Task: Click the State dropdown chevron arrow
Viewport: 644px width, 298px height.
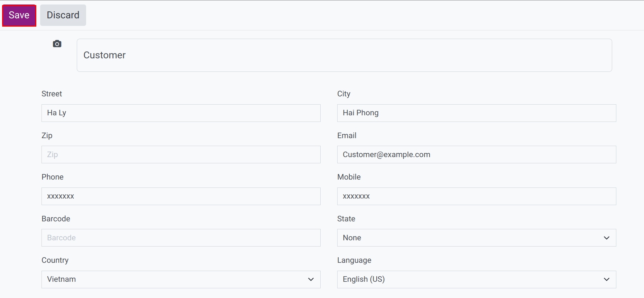Action: click(607, 238)
